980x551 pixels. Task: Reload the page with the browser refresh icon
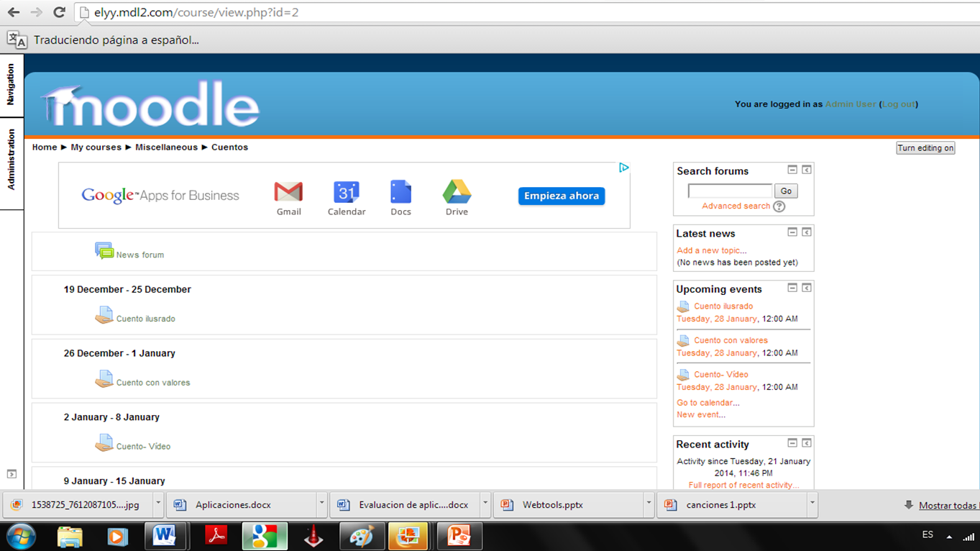[x=59, y=12]
